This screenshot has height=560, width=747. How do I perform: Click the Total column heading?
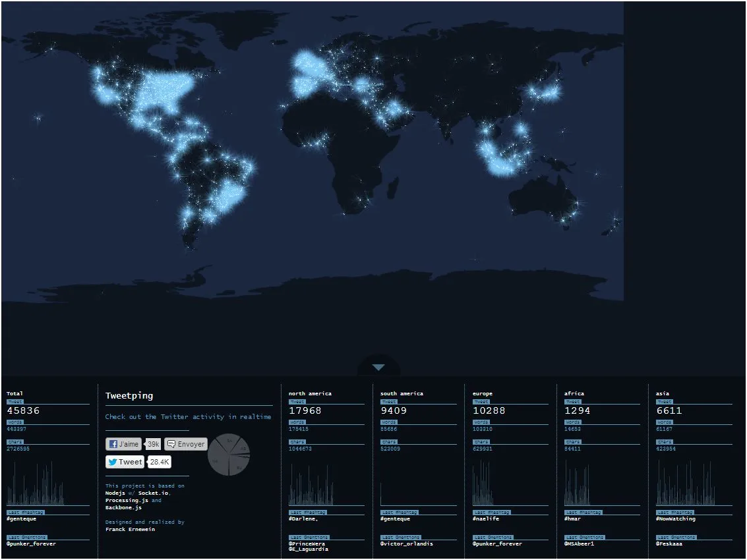[15, 394]
